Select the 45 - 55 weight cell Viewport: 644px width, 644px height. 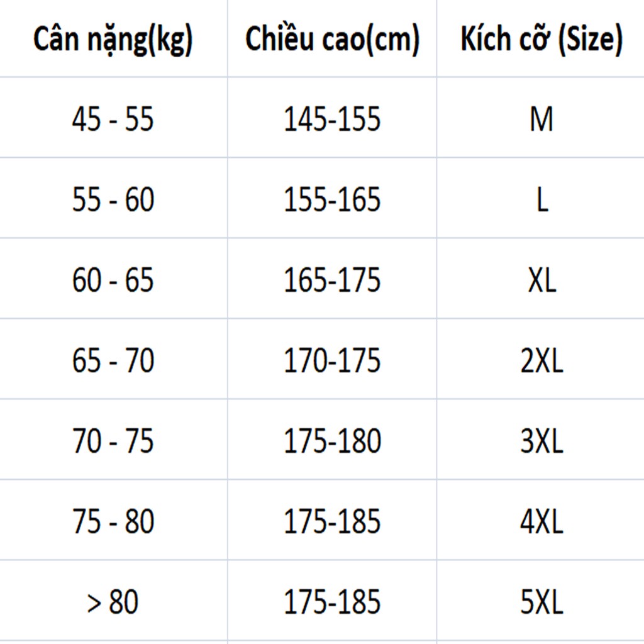[x=113, y=118]
